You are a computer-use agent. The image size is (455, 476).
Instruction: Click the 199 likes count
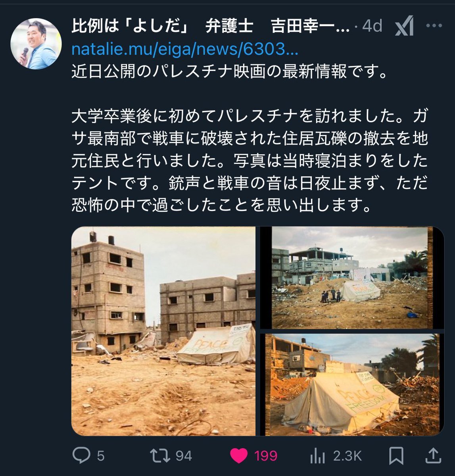266,456
